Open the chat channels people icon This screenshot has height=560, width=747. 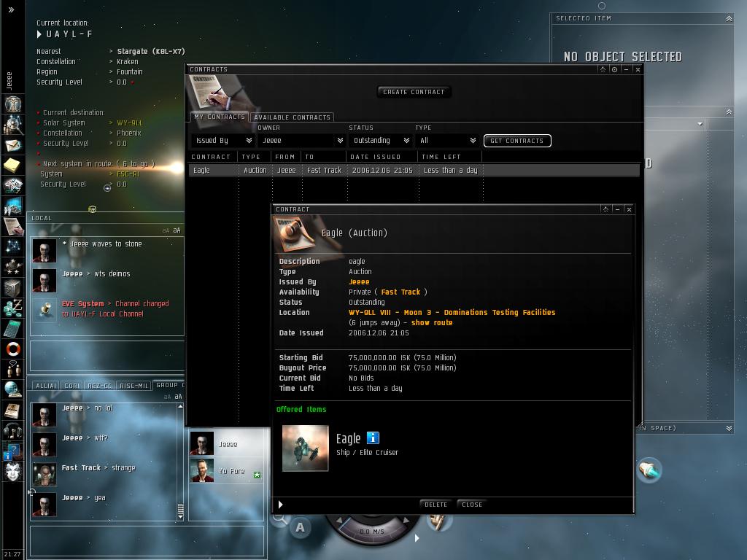click(x=13, y=369)
